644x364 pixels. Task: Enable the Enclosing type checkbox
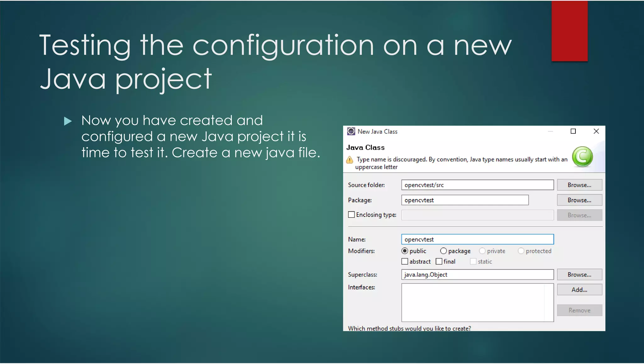click(352, 215)
